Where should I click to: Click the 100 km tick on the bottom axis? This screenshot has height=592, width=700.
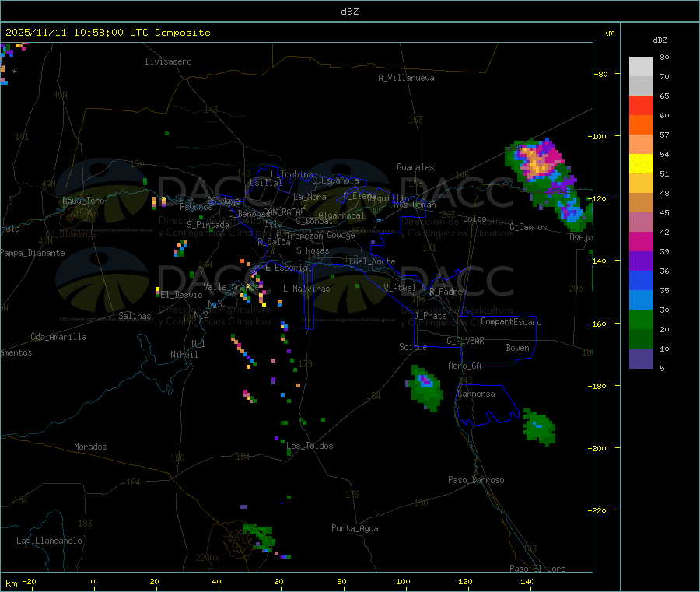tap(403, 582)
